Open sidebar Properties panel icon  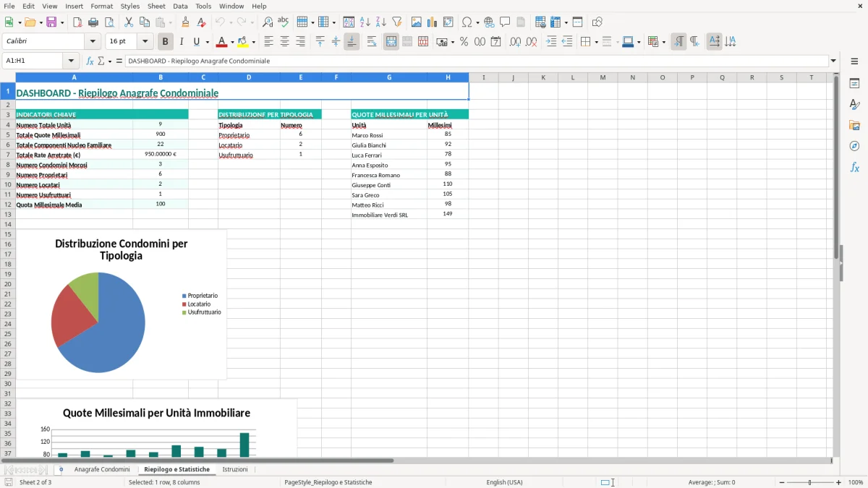tap(854, 84)
